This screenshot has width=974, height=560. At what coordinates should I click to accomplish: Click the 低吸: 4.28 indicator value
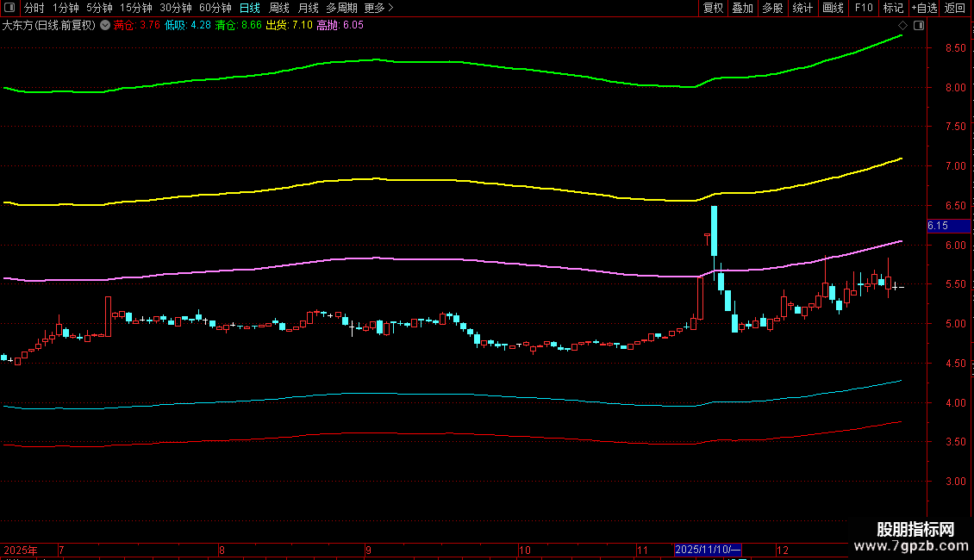pyautogui.click(x=188, y=26)
